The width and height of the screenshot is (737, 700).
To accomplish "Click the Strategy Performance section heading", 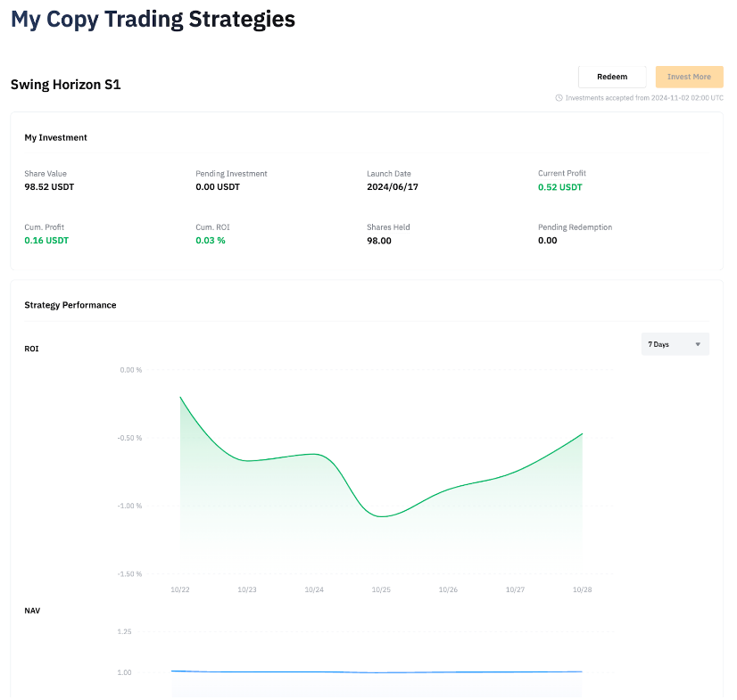I will coord(70,305).
